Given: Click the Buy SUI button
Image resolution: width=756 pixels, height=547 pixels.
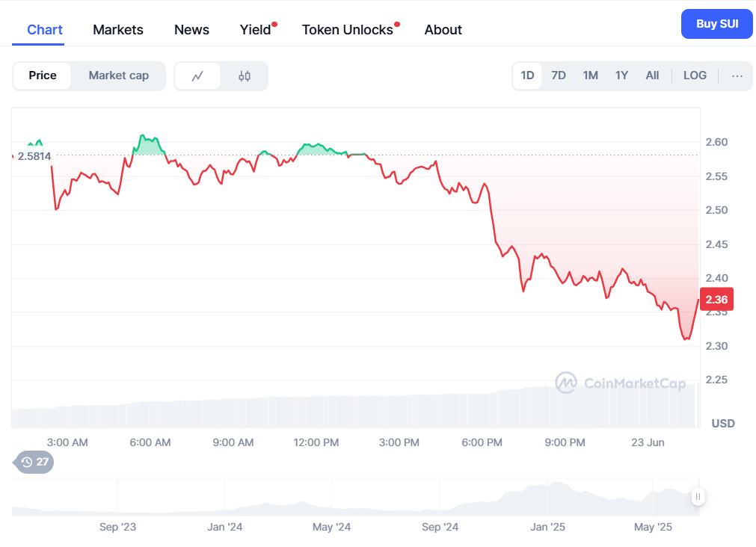Looking at the screenshot, I should click(x=717, y=24).
